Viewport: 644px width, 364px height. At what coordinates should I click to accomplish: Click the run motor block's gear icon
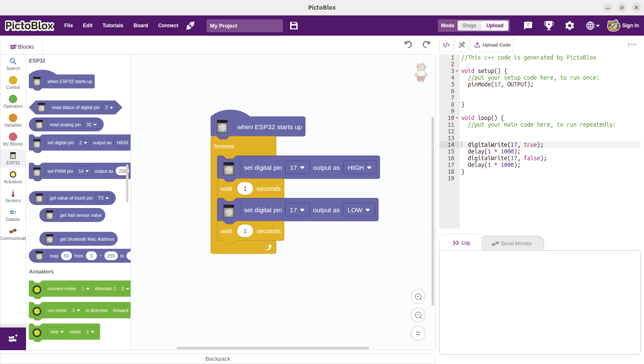37,311
